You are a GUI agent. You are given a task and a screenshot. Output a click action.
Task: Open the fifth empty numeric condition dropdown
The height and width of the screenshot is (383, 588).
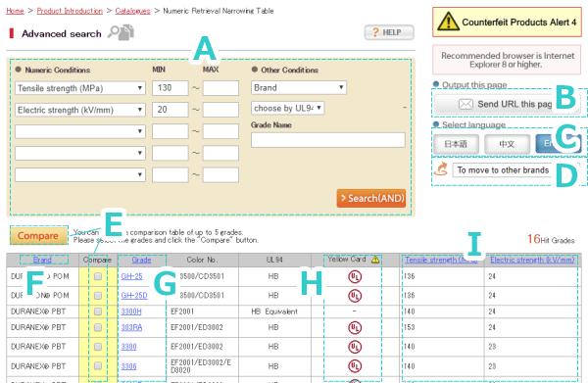80,175
